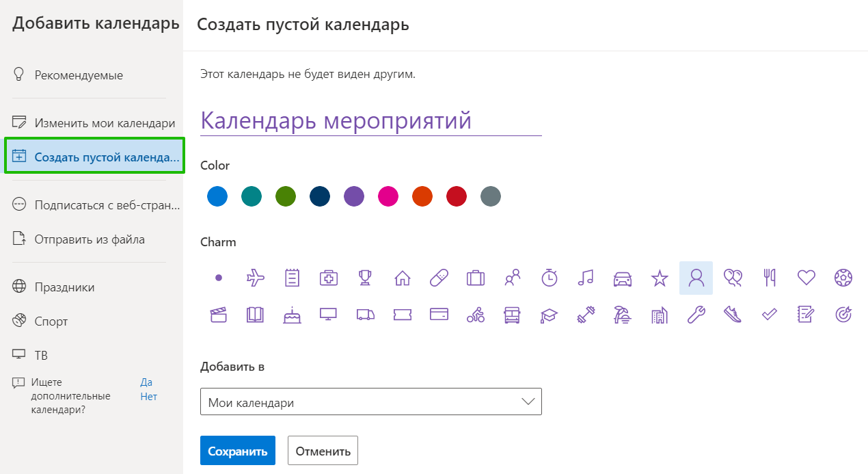Go to Изменить мои календари
The image size is (868, 474).
[105, 123]
